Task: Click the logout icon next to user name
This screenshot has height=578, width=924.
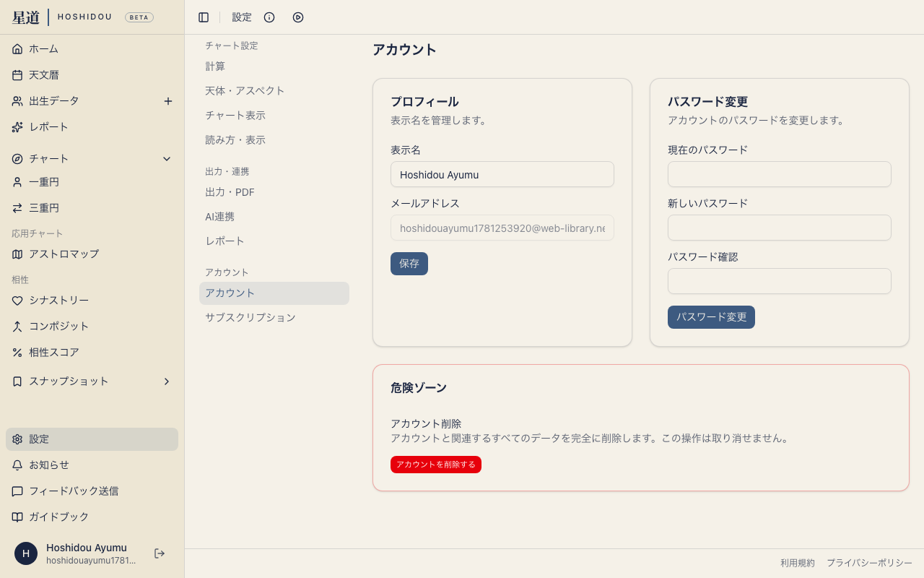Action: click(x=160, y=553)
